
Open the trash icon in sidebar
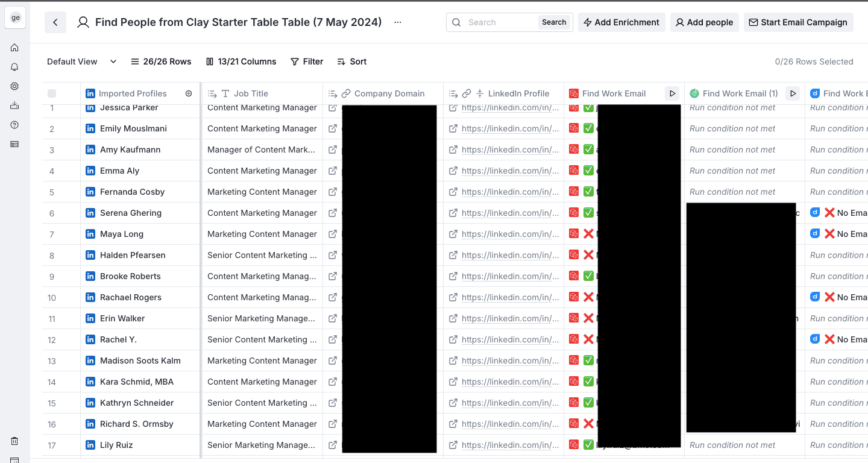click(x=14, y=441)
